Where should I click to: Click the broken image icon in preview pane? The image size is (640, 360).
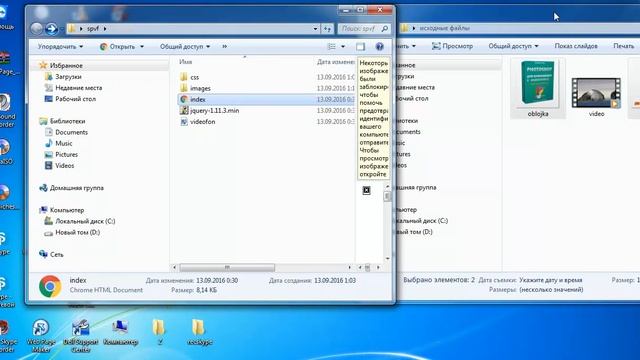(367, 190)
